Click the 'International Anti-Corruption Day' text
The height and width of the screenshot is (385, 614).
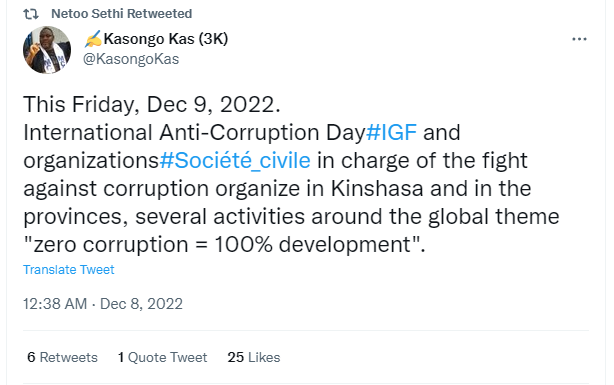(194, 132)
